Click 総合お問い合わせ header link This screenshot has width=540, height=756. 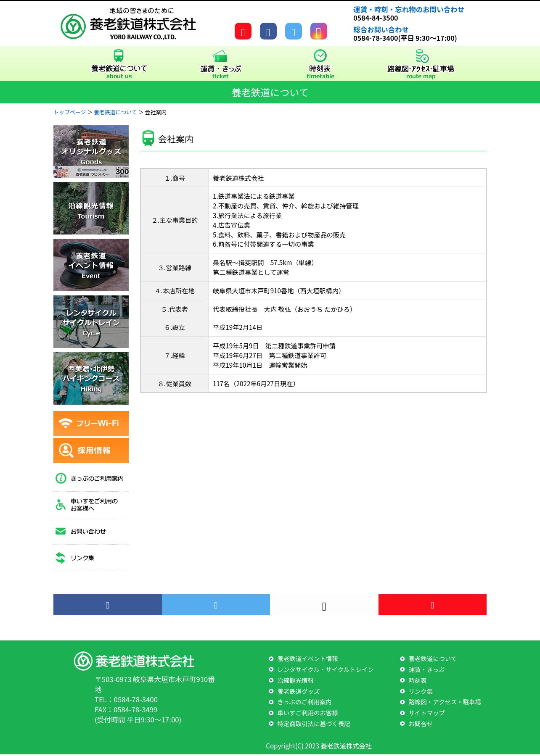click(x=381, y=30)
